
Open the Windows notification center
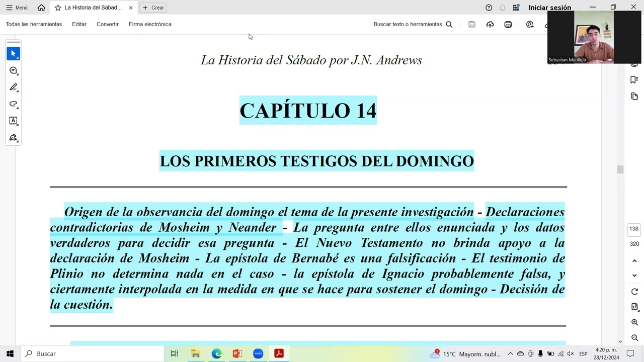[x=630, y=354]
